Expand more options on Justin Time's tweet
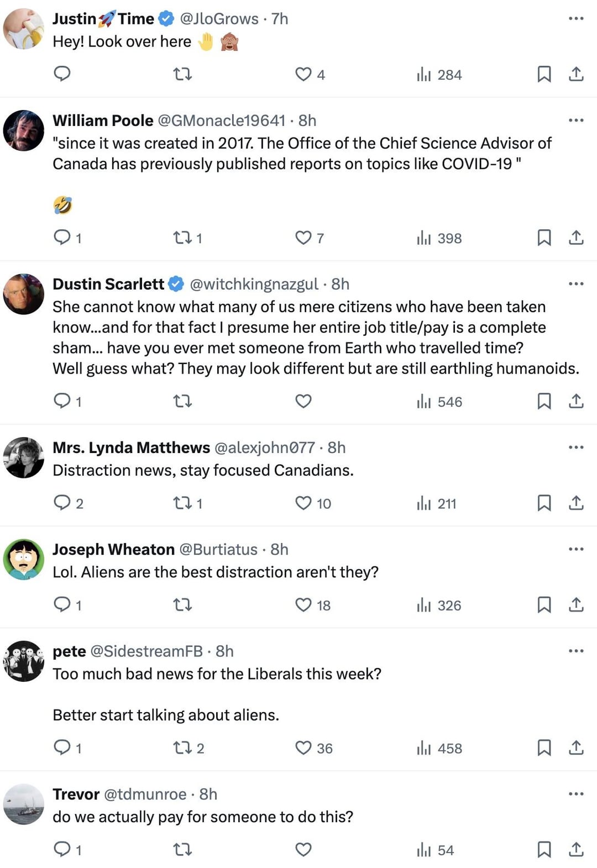The height and width of the screenshot is (868, 597). tap(576, 19)
